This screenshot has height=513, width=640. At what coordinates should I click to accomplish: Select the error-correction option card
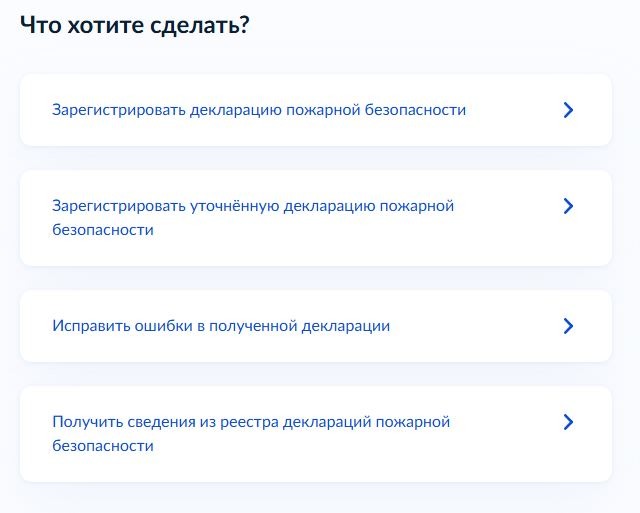(x=316, y=326)
